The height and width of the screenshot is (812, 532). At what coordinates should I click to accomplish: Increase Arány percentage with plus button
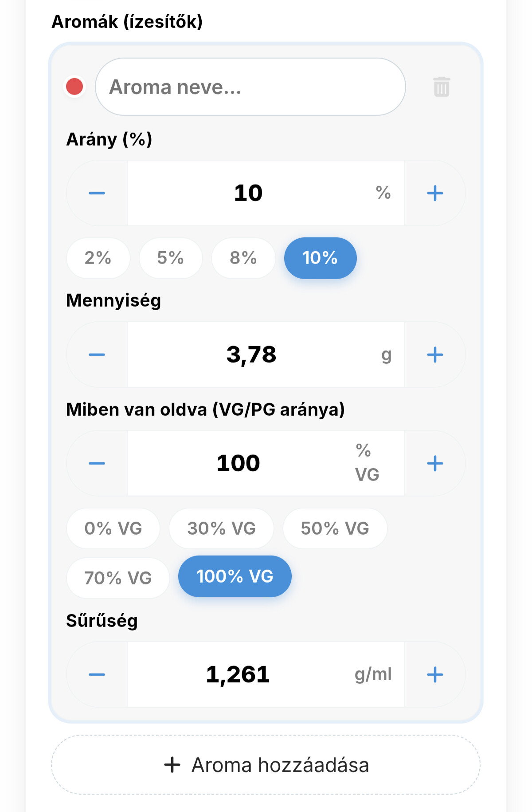click(435, 193)
